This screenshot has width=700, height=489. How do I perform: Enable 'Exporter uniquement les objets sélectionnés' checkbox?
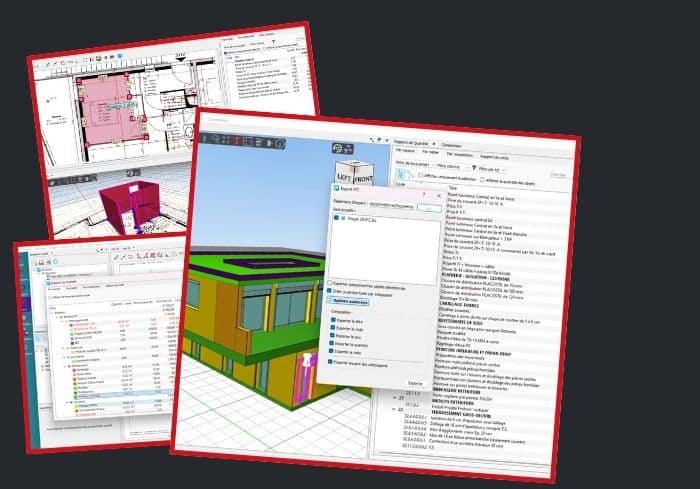[329, 283]
